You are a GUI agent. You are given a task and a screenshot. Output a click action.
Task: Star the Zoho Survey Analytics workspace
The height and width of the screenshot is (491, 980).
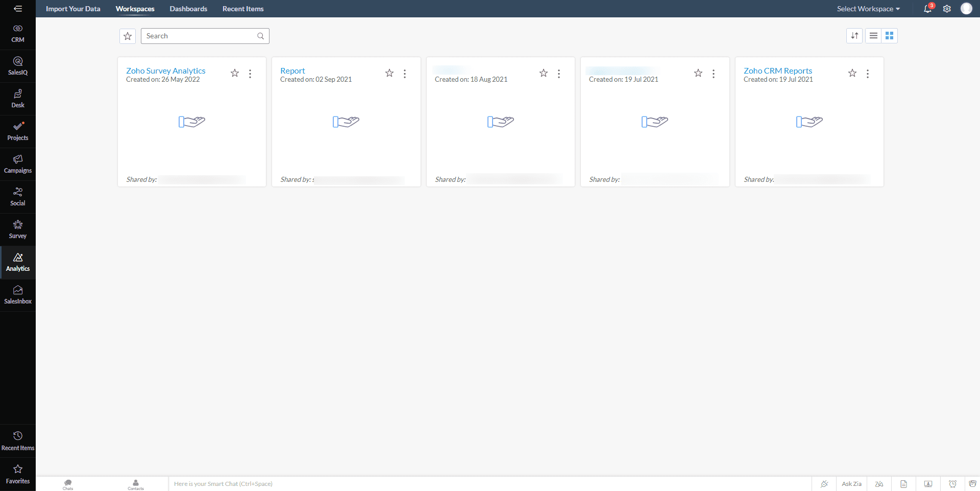pyautogui.click(x=235, y=74)
